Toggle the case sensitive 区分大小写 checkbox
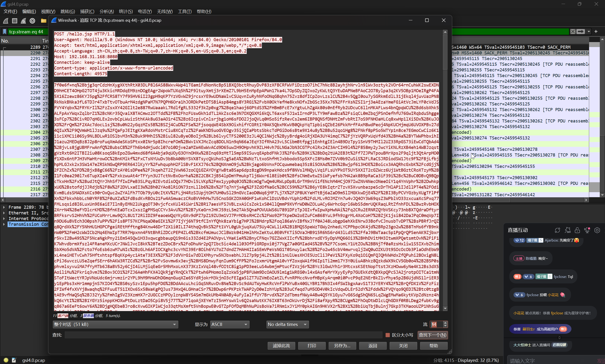The image size is (605, 364). 388,335
